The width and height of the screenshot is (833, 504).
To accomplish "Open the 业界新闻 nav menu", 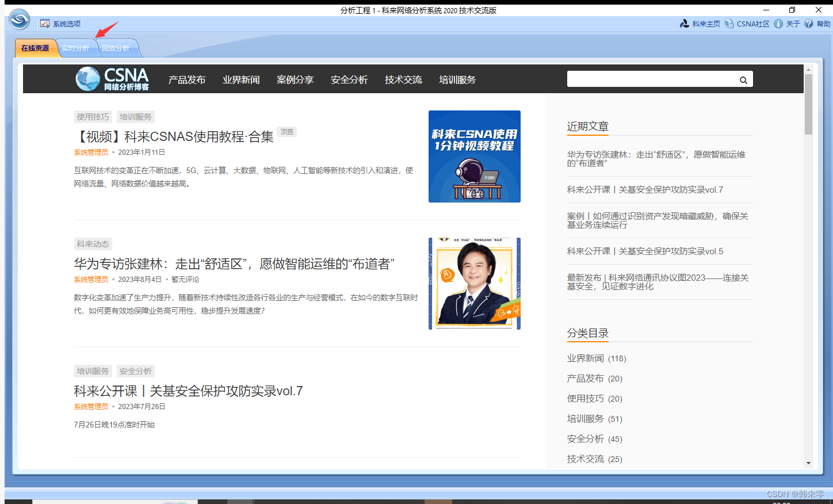I will pos(241,80).
